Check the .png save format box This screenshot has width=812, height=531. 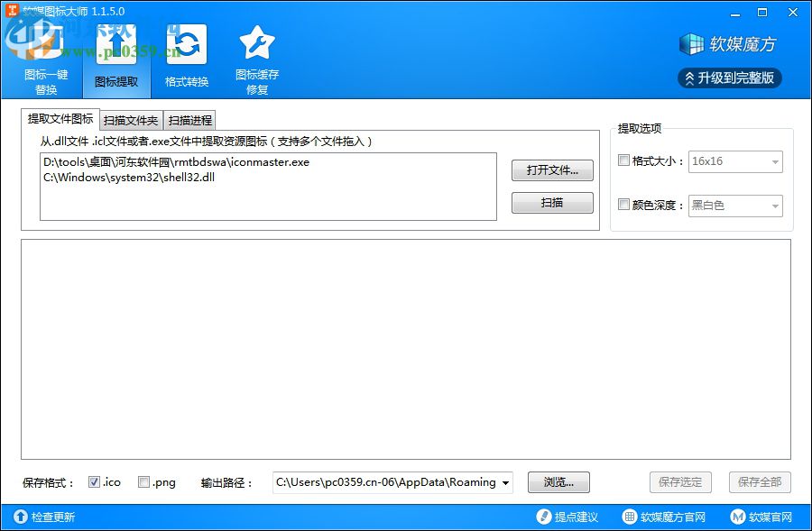coord(142,481)
